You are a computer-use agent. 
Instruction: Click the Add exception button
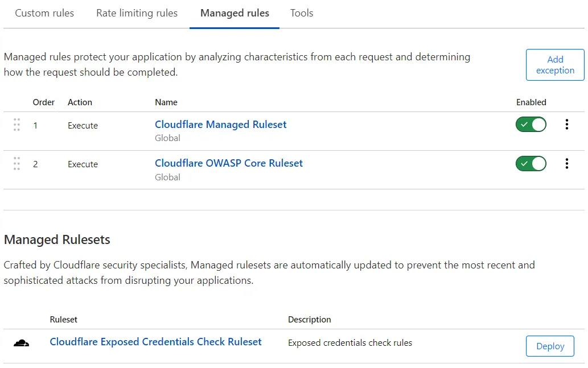click(554, 64)
